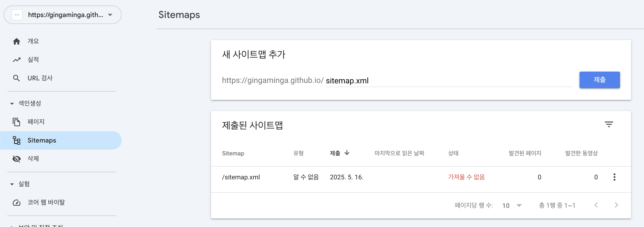The height and width of the screenshot is (227, 644).
Task: Click the 제출된 사이트맵 heading
Action: point(252,125)
